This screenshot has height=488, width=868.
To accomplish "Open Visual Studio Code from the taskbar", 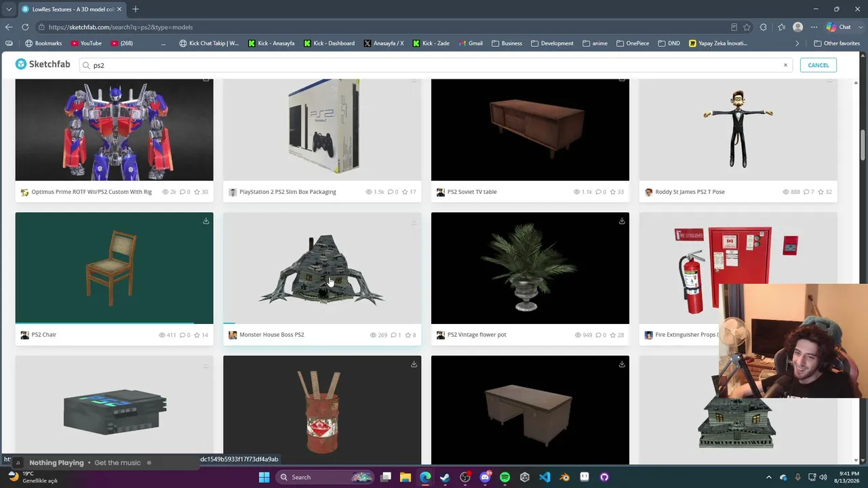I will point(545,477).
